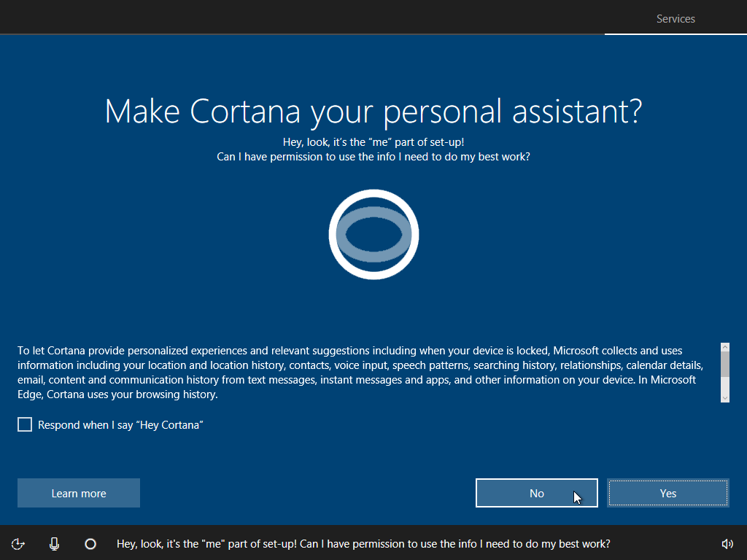747x560 pixels.
Task: Toggle the microphone icon in bottom bar
Action: pyautogui.click(x=54, y=544)
